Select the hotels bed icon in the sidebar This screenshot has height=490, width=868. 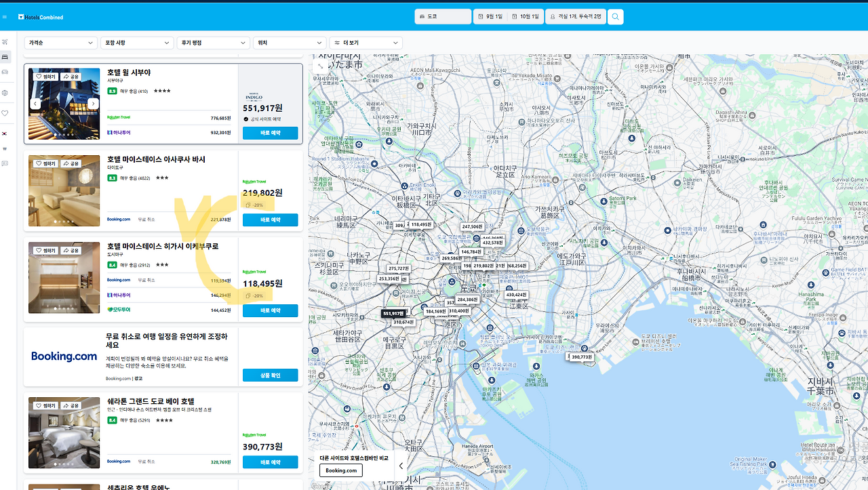click(x=5, y=57)
